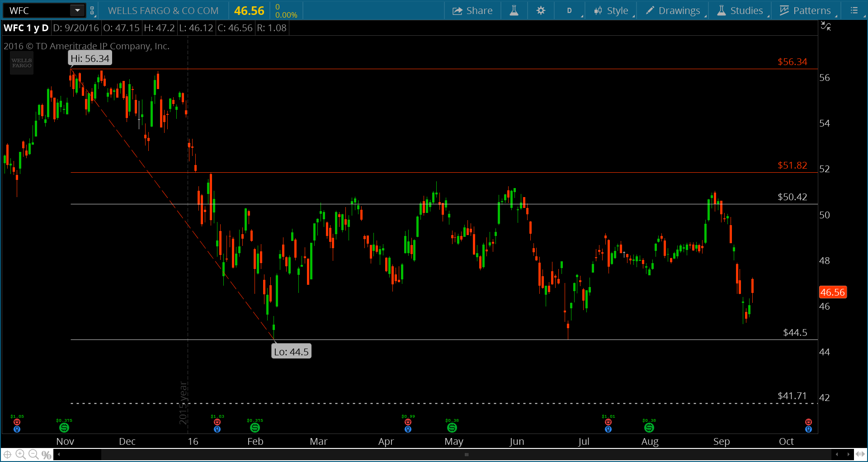This screenshot has width=868, height=462.
Task: Click the $0.99 earnings phone icon
Action: (x=408, y=422)
